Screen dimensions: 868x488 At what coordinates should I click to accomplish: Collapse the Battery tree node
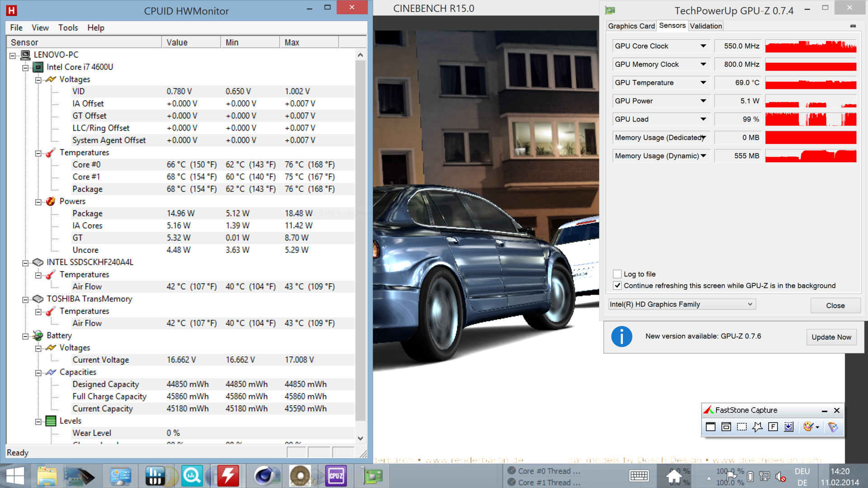coord(26,336)
